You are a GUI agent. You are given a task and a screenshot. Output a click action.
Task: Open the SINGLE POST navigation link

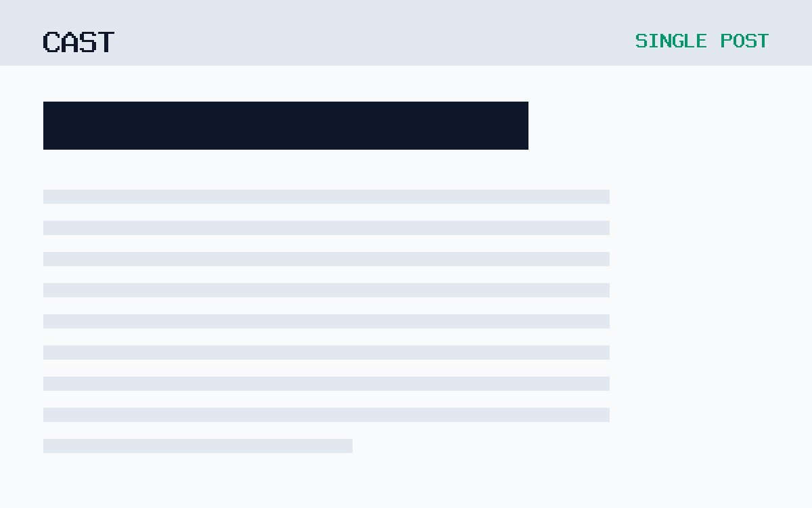point(702,41)
